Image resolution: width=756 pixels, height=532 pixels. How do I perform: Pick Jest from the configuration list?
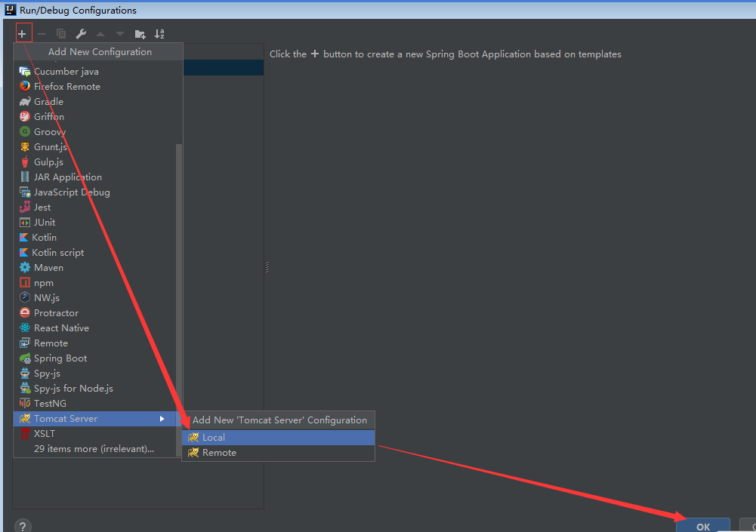click(x=95, y=208)
